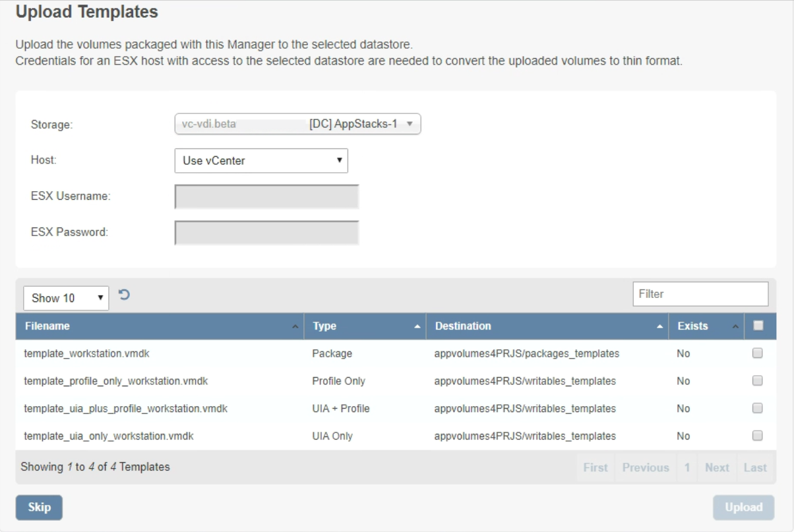Go to the Next page of templates
Viewport: 794px width, 532px height.
click(x=717, y=467)
